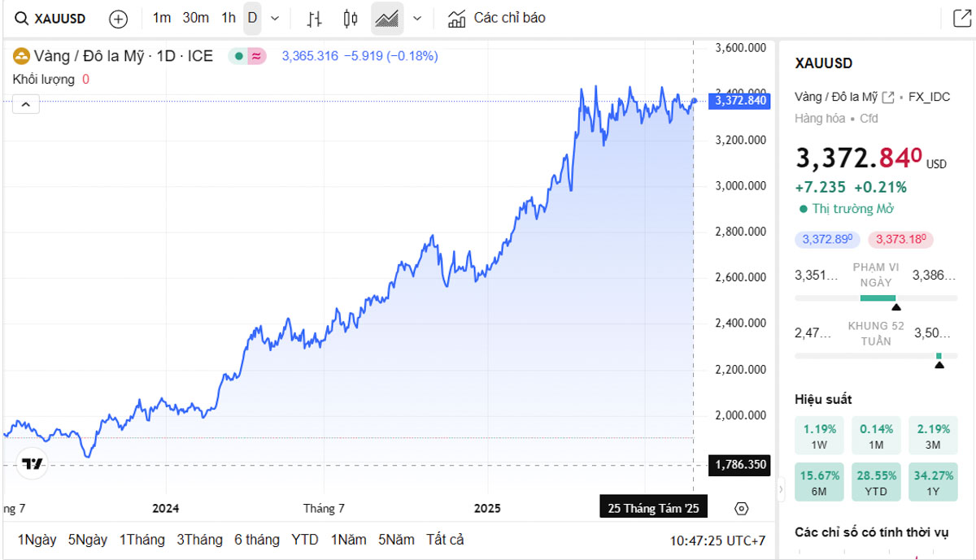The image size is (976, 560).
Task: Click the XAUUSD symbol search box
Action: (x=51, y=18)
